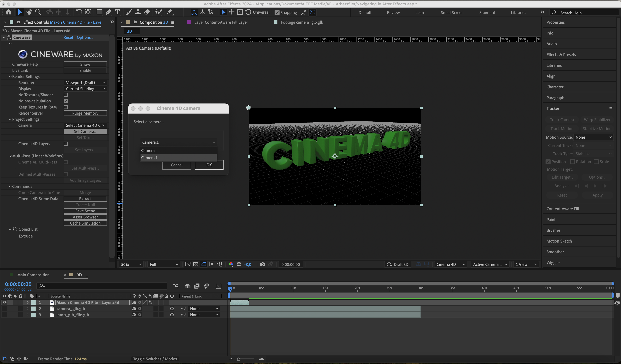Select the Roto Brush tool
This screenshot has height=364, width=621.
click(158, 12)
